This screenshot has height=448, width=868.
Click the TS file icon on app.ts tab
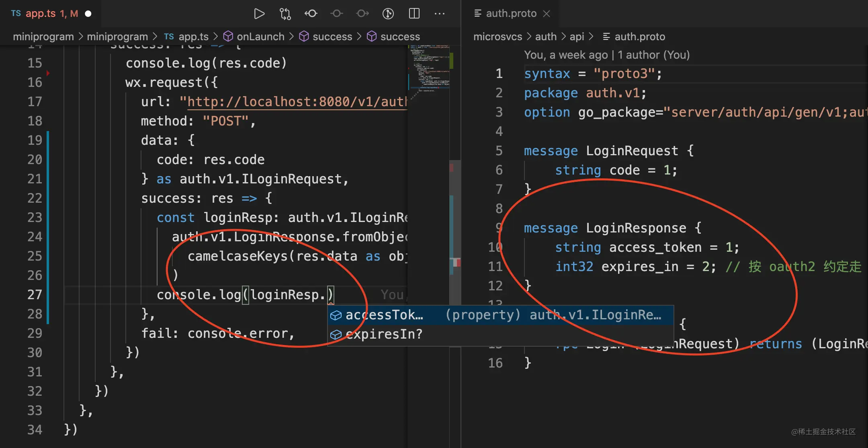pyautogui.click(x=16, y=14)
